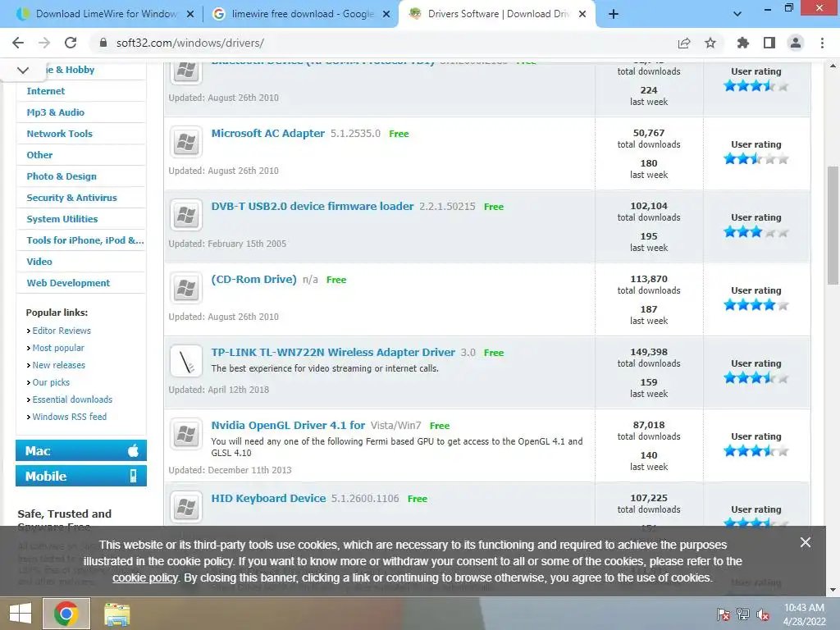
Task: Click the TP-LINK adapter antenna icon
Action: coord(186,362)
